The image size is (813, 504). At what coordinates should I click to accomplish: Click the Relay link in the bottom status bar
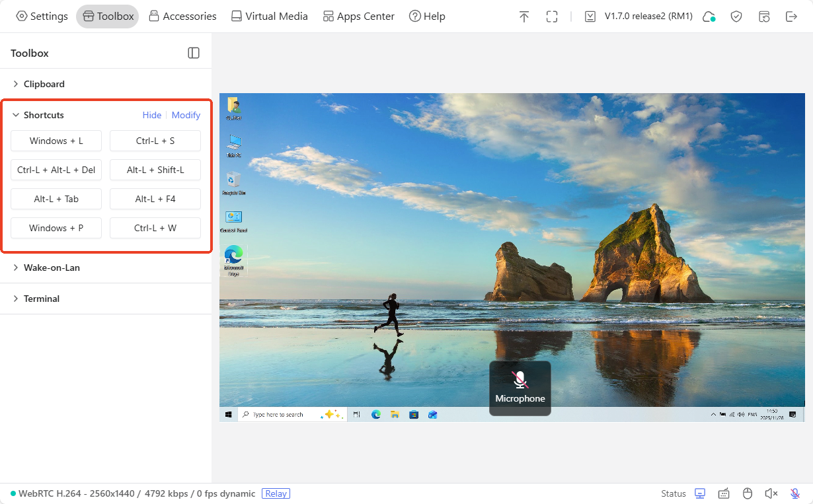point(276,493)
